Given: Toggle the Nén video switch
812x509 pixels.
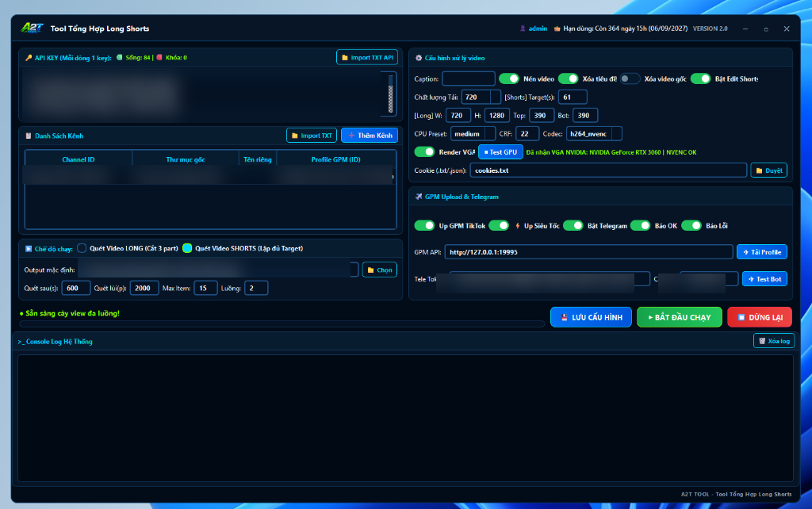Looking at the screenshot, I should [x=508, y=78].
